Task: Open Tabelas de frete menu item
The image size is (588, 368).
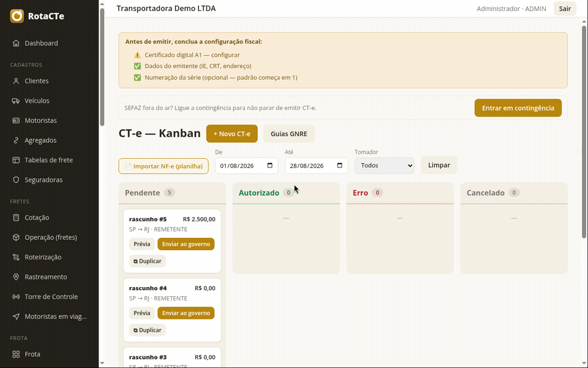Action: coord(49,160)
